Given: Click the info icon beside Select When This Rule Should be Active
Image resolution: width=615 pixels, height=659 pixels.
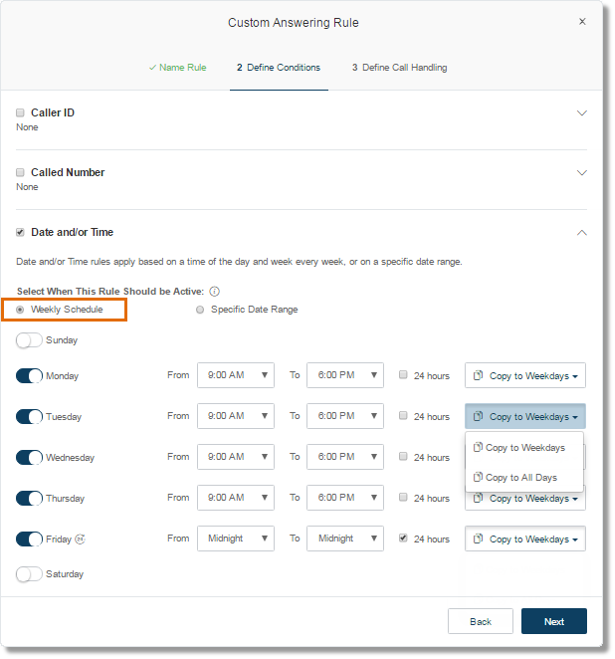Looking at the screenshot, I should pyautogui.click(x=214, y=291).
